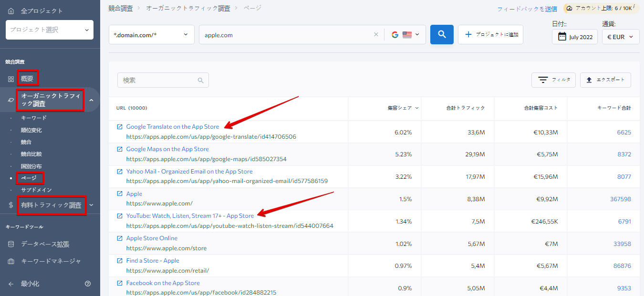This screenshot has width=644, height=296.
Task: Click the 概要 grid icon in sidebar
Action: coord(11,79)
